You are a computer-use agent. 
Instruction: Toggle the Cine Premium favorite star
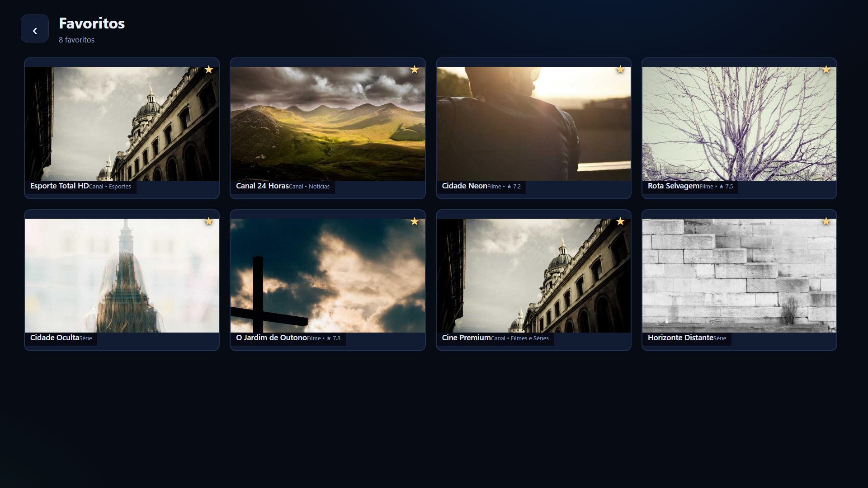[x=620, y=221]
